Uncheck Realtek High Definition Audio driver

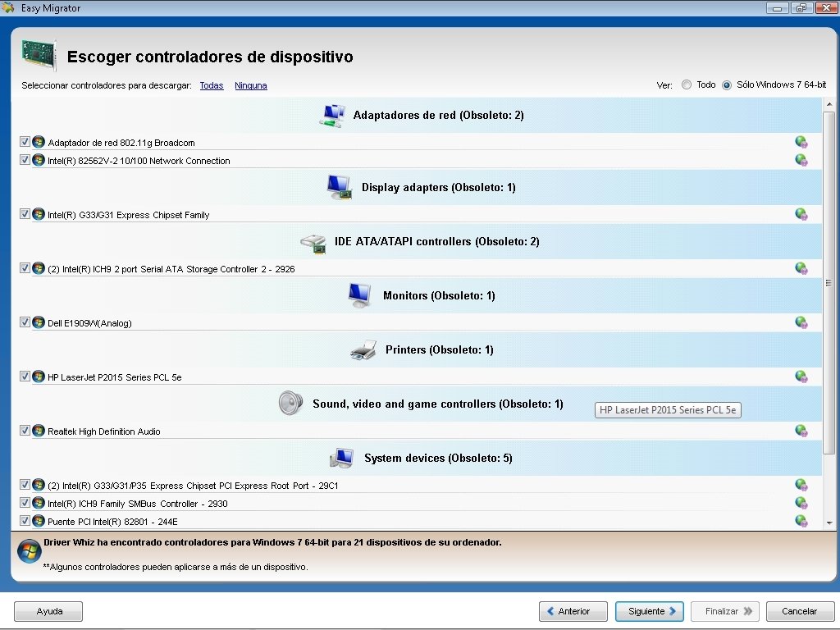click(x=25, y=430)
